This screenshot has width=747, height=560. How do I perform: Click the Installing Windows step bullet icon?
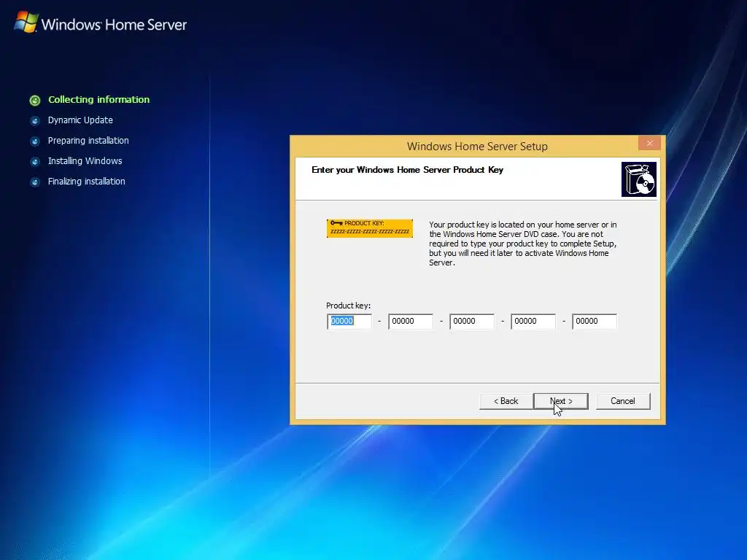pos(35,161)
